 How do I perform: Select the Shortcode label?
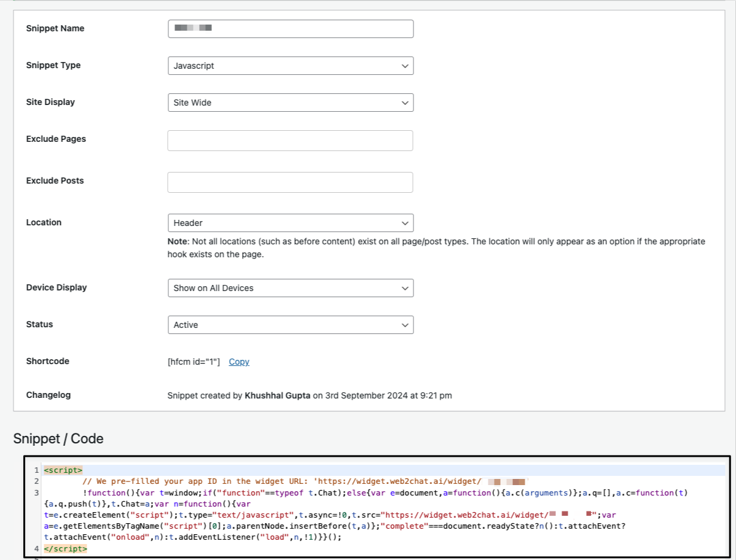(x=48, y=361)
